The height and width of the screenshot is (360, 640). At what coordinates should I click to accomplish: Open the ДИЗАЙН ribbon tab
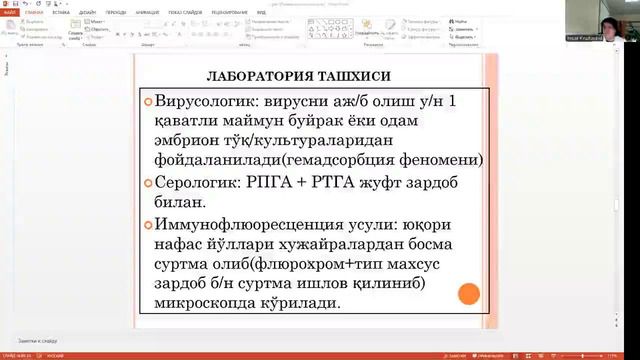click(87, 13)
